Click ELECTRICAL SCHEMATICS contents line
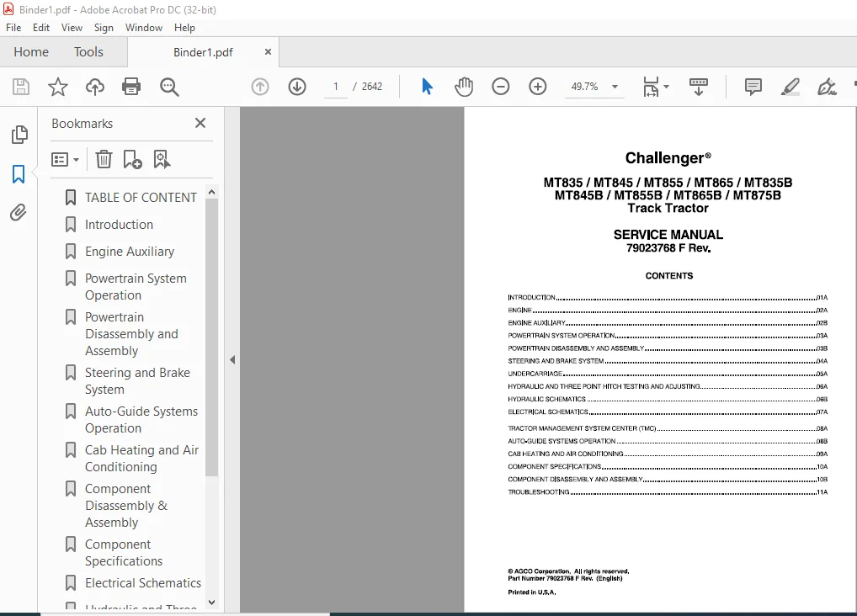The height and width of the screenshot is (616, 857). (x=668, y=412)
